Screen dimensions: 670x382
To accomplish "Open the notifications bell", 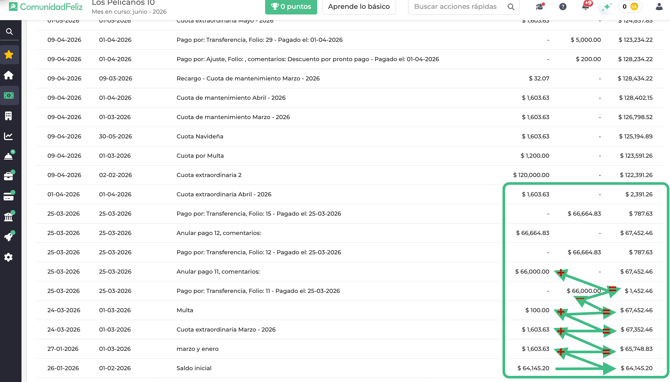I will coord(586,6).
